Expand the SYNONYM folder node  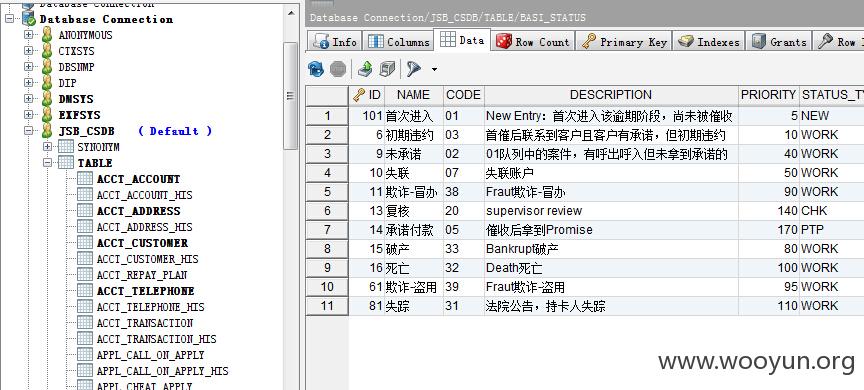47,147
